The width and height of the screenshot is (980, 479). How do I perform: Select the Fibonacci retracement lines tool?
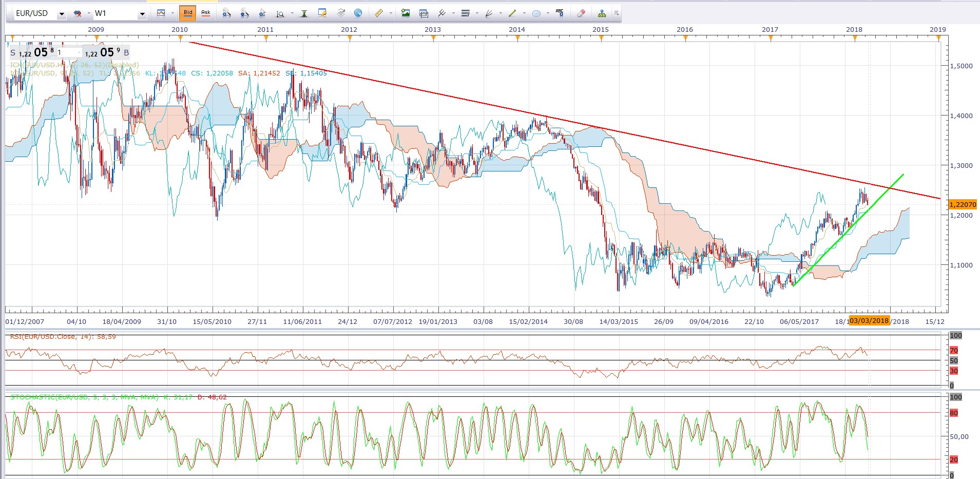[x=466, y=13]
